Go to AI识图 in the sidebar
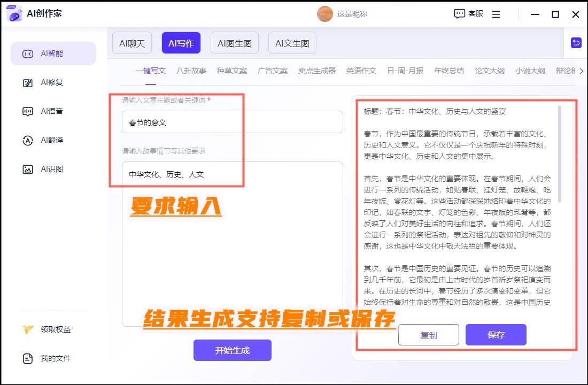Screen dimensions: 588x385 (28, 170)
